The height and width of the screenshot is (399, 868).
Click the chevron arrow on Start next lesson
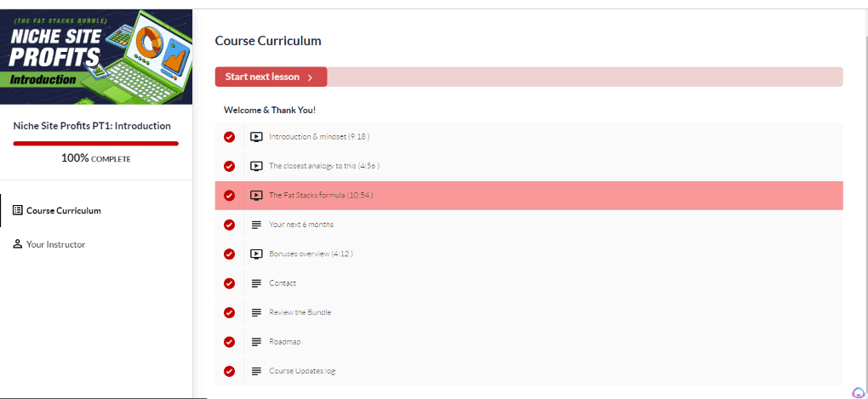pos(310,77)
